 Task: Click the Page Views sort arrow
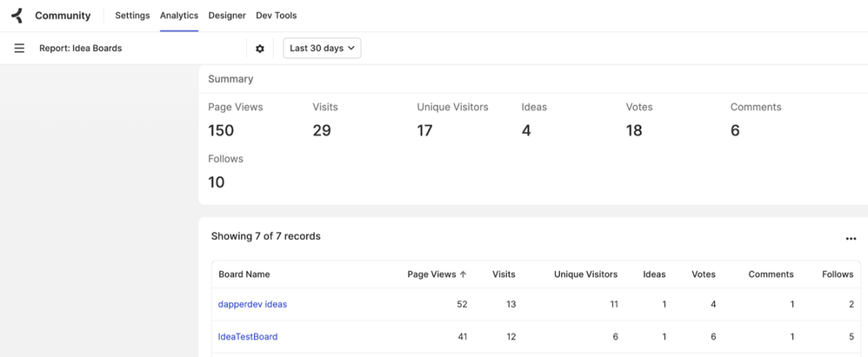[464, 274]
